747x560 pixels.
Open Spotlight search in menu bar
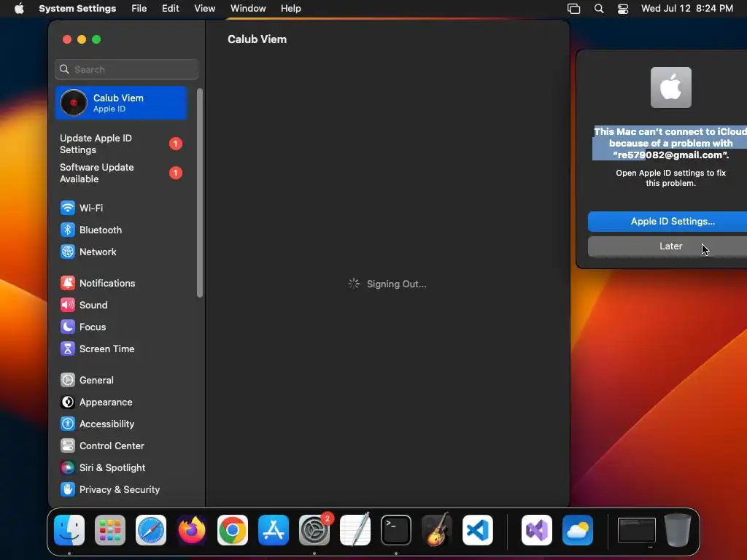(x=599, y=9)
